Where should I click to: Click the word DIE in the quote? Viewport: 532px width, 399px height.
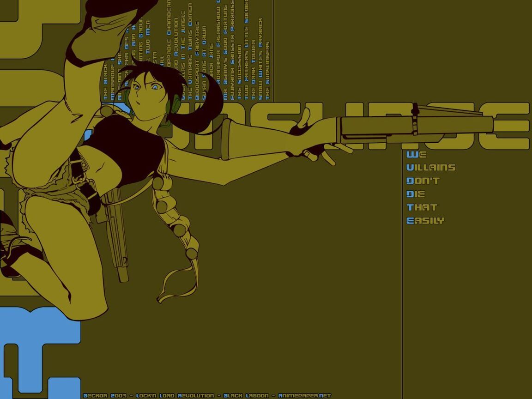pyautogui.click(x=416, y=194)
